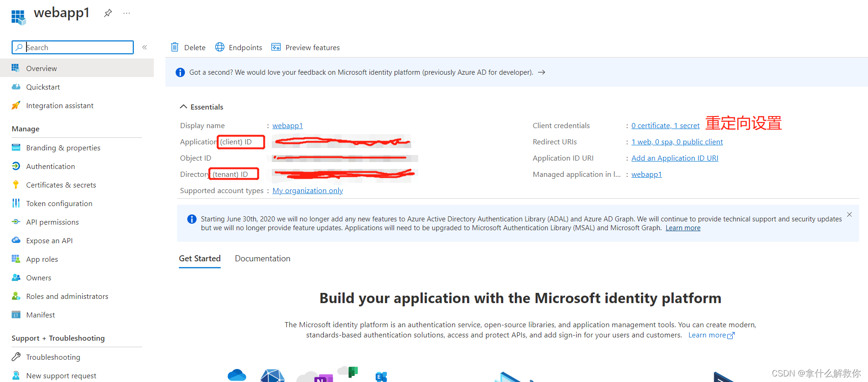Click the ADAL notice info icon
This screenshot has width=868, height=382.
[191, 219]
